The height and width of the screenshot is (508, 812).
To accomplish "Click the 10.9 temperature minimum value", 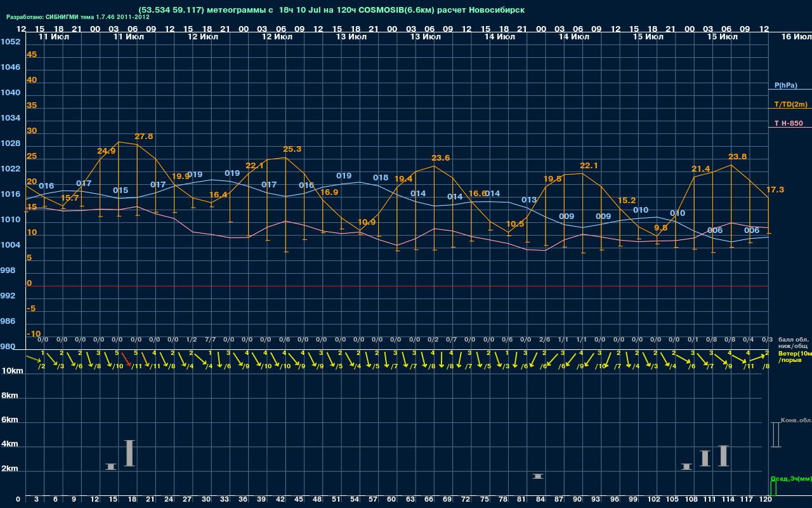I will pos(367,222).
